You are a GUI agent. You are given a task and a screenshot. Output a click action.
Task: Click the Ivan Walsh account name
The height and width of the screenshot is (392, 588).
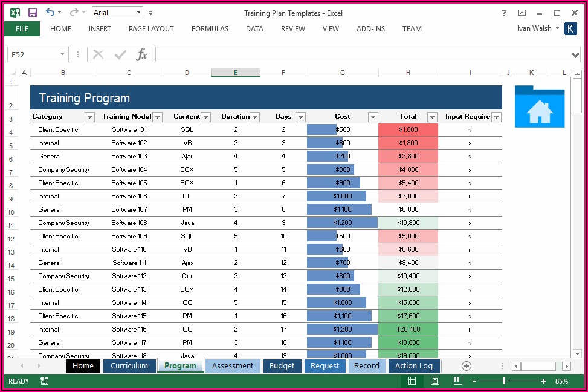tap(534, 28)
